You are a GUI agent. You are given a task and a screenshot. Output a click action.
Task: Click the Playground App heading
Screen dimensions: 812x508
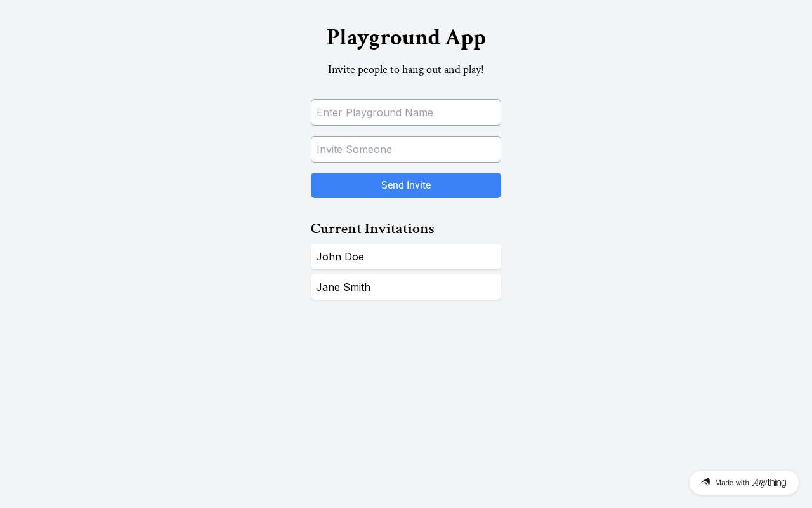(x=406, y=37)
